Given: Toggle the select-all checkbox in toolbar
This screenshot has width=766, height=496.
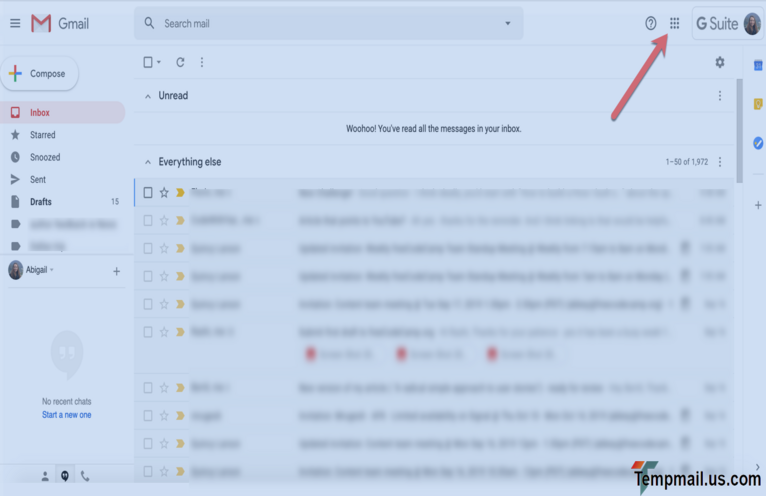Looking at the screenshot, I should click(x=148, y=62).
